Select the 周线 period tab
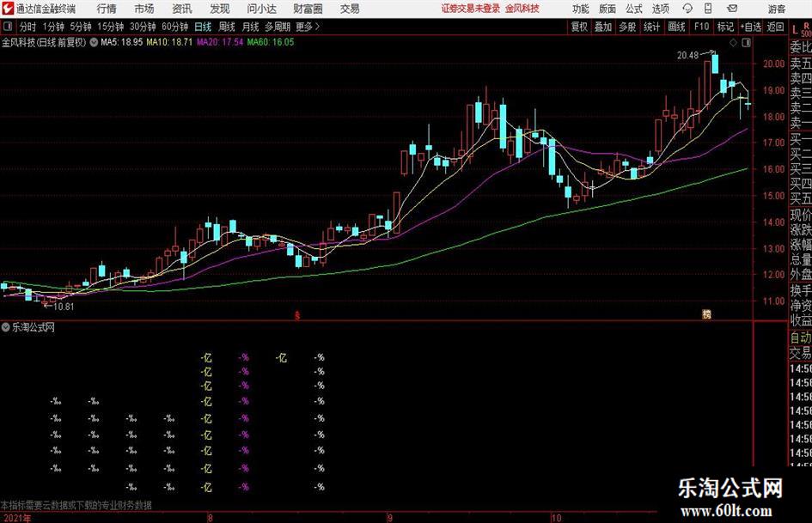This screenshot has height=523, width=812. [227, 27]
